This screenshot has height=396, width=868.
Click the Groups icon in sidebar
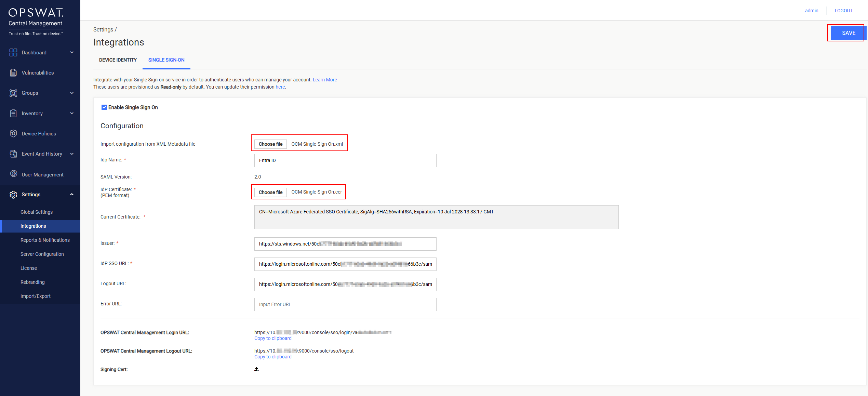[x=13, y=93]
